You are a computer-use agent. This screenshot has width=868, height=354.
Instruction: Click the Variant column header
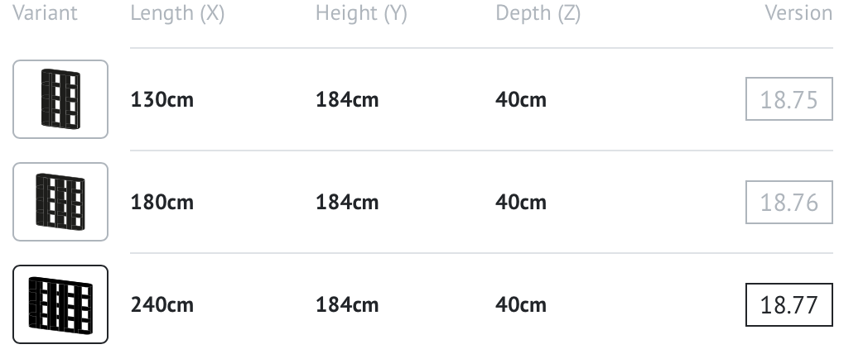click(45, 13)
